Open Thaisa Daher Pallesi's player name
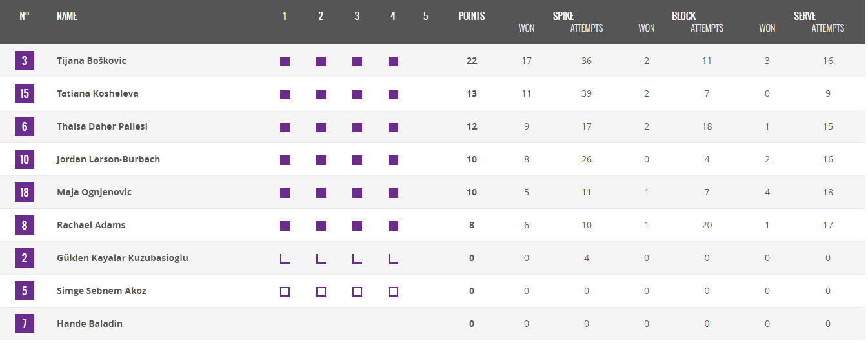Viewport: 868px width, 343px height. pos(102,126)
